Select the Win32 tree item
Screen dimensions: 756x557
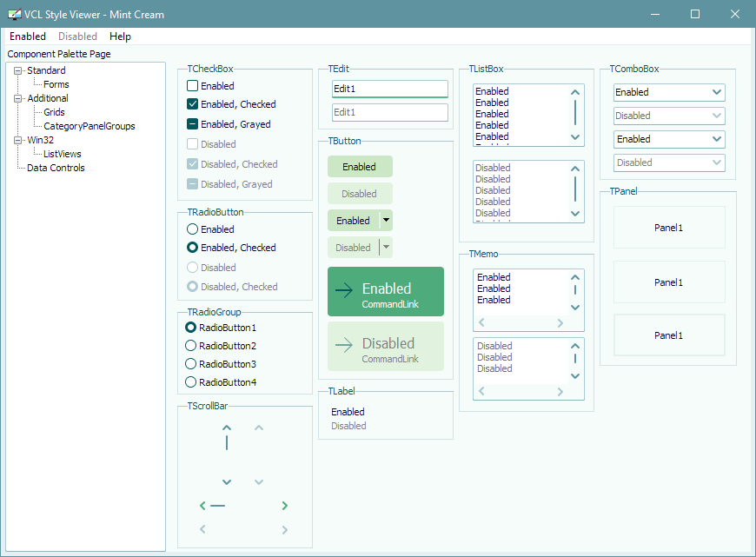(41, 140)
